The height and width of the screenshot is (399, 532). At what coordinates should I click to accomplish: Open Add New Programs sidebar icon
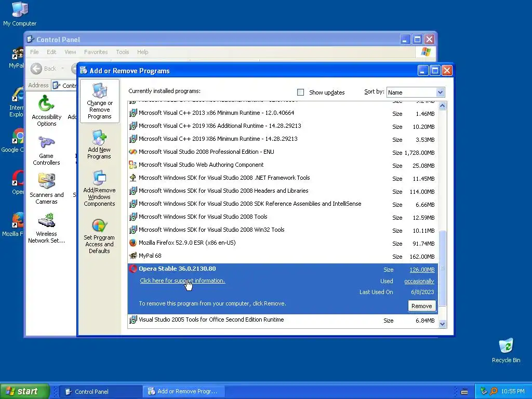click(x=99, y=144)
